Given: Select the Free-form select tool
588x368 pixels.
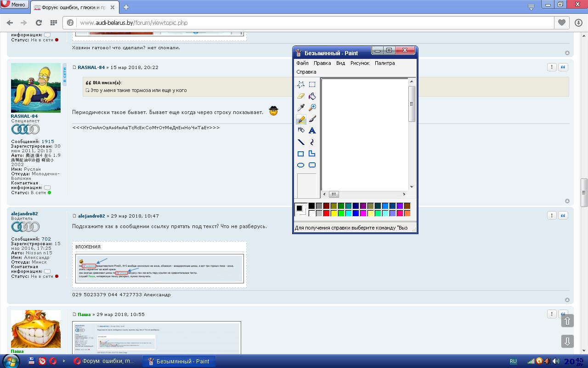Looking at the screenshot, I should coord(301,85).
